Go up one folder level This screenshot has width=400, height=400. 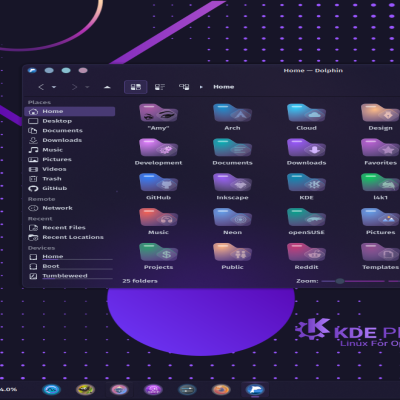[107, 87]
